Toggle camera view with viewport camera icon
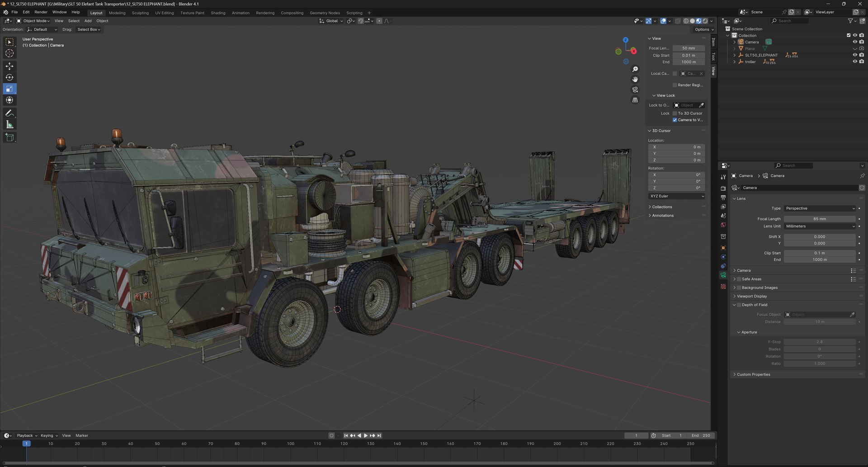 [x=635, y=90]
